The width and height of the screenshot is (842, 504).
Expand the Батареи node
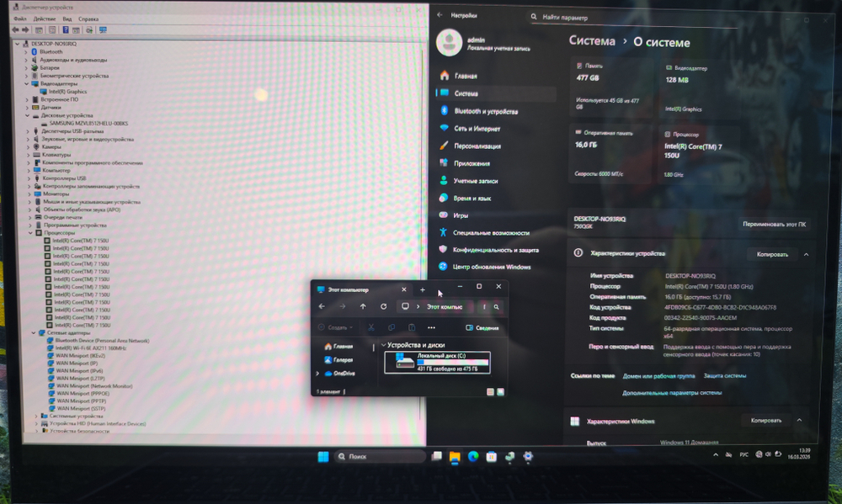point(26,68)
